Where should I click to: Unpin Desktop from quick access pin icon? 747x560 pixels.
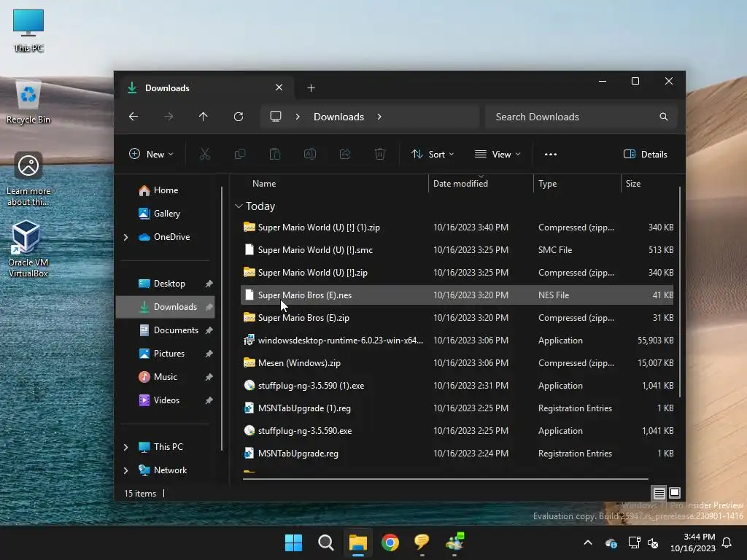click(209, 284)
